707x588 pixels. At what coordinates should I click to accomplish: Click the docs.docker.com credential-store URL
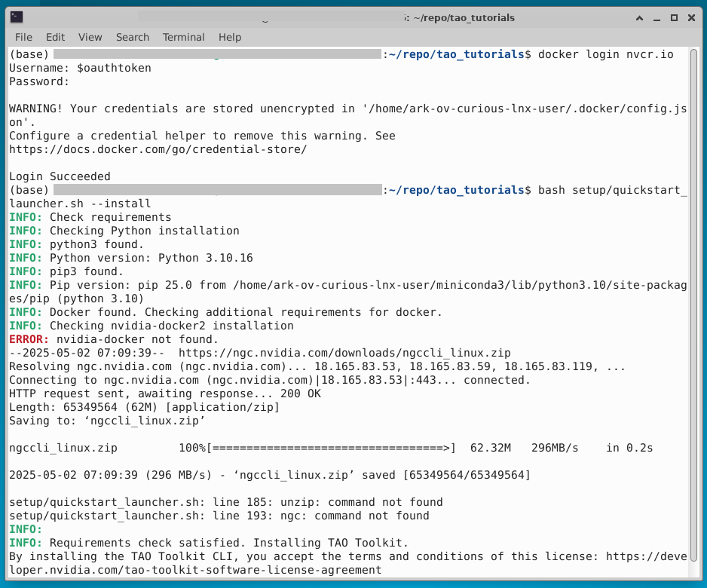[x=158, y=149]
